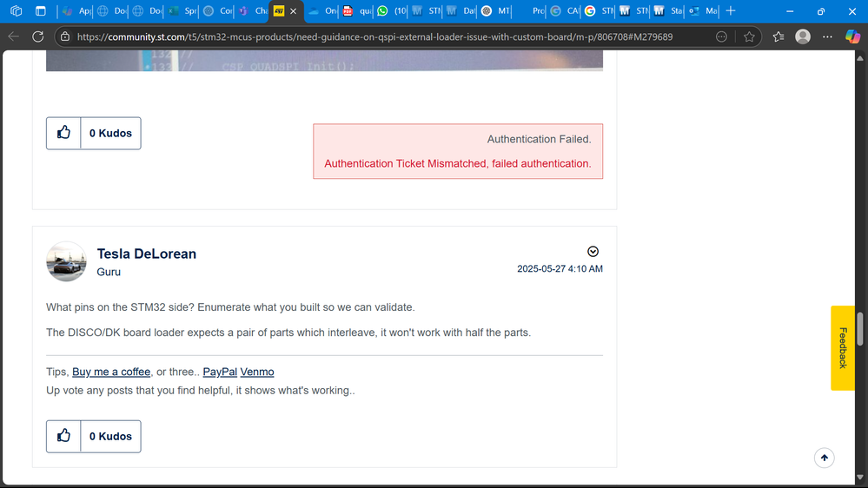This screenshot has height=488, width=868.
Task: Add this page to favorites
Action: pyautogui.click(x=749, y=36)
